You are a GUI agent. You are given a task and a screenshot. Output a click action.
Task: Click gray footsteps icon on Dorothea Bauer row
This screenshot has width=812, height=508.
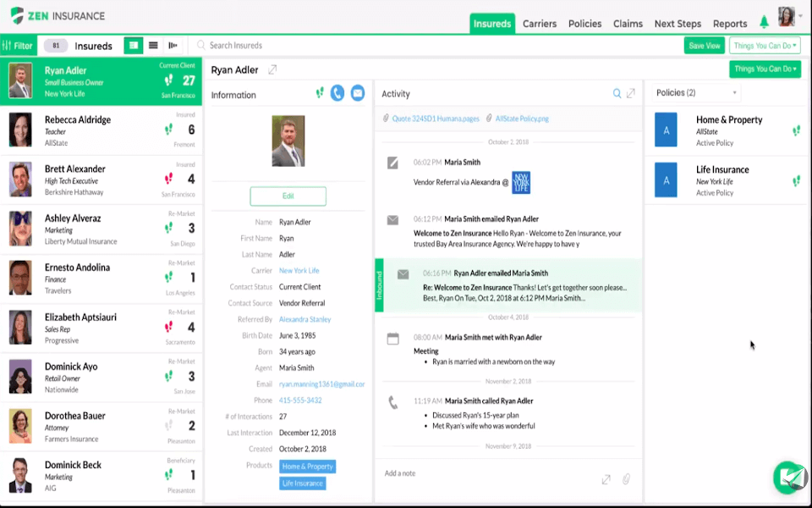click(x=169, y=426)
